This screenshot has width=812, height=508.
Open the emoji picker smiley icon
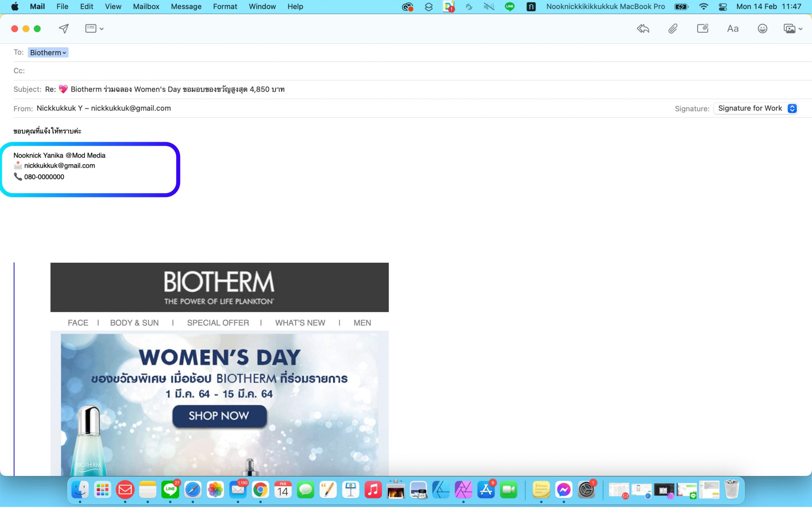762,29
